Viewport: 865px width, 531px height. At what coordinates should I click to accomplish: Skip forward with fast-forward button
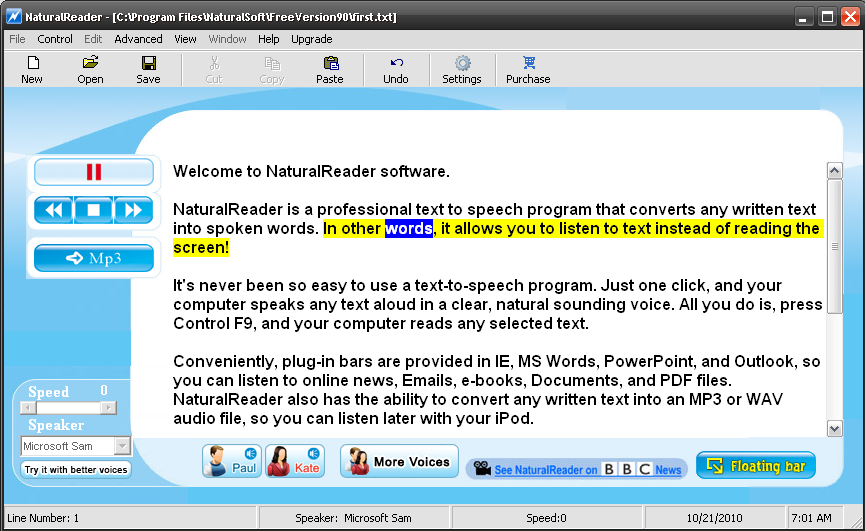[x=134, y=210]
